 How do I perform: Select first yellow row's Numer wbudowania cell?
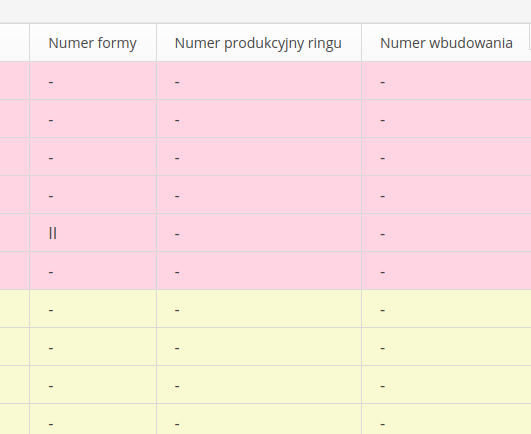[446, 308]
